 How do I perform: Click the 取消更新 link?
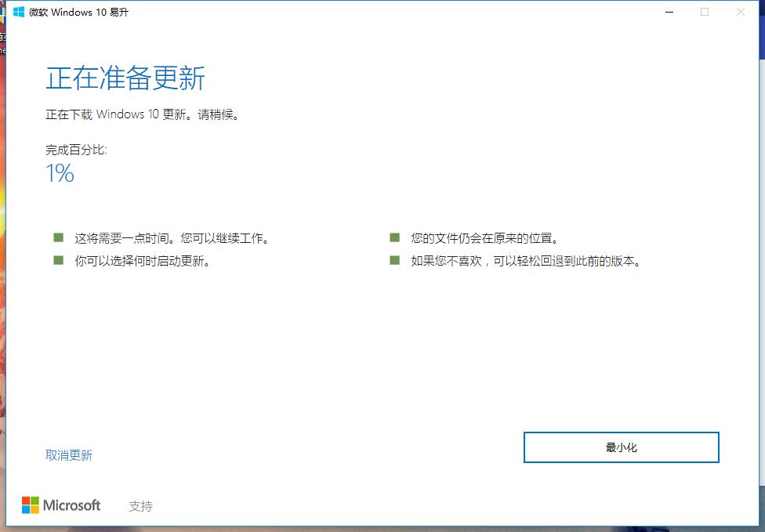click(69, 455)
